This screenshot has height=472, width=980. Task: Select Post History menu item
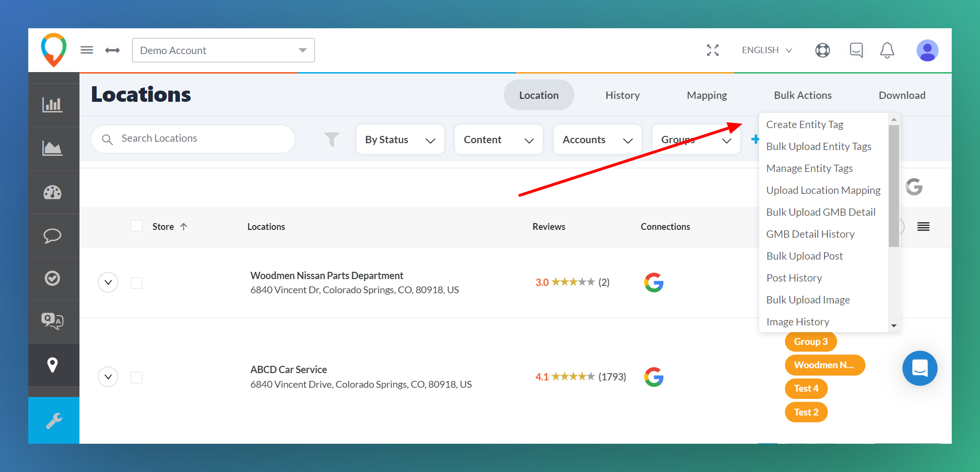823,278
